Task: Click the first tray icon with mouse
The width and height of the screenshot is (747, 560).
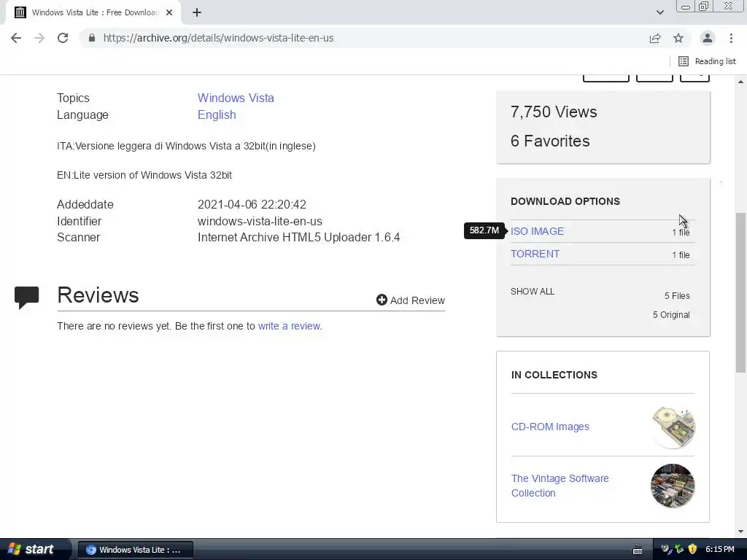Action: click(666, 549)
